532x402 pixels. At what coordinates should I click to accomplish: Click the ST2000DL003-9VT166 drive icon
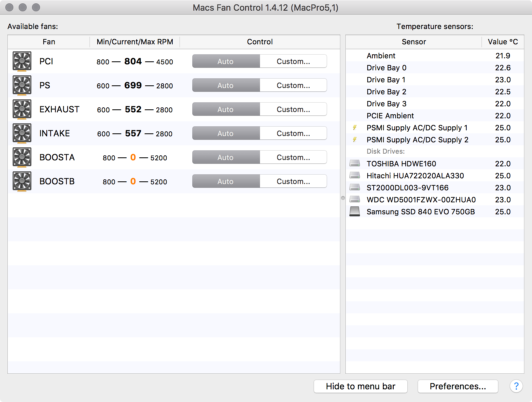[x=355, y=187]
